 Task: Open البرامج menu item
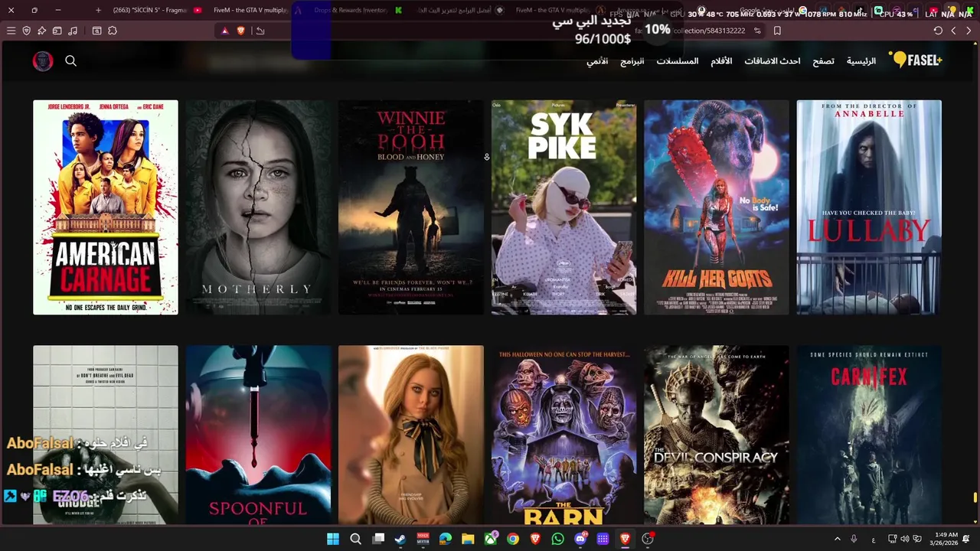point(632,60)
